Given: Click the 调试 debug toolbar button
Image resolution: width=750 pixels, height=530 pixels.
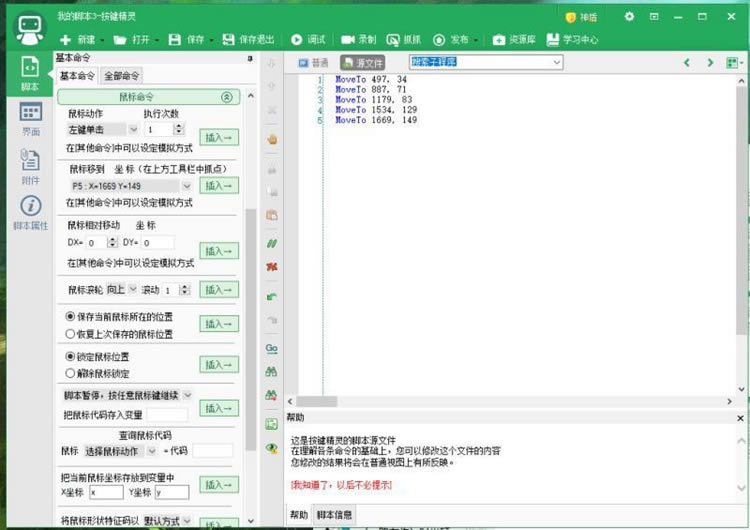Looking at the screenshot, I should [309, 40].
